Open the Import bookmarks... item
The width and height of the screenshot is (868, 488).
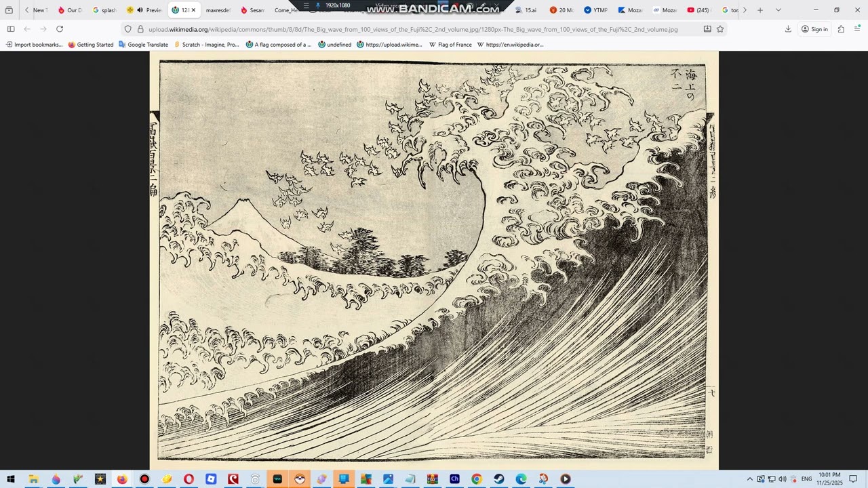point(34,45)
